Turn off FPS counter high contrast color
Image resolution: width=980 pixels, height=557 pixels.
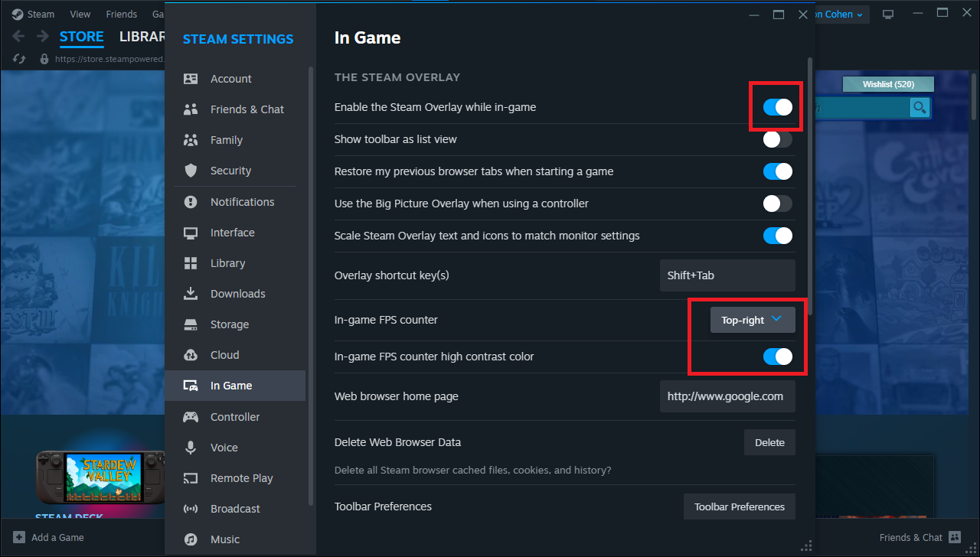pos(777,357)
